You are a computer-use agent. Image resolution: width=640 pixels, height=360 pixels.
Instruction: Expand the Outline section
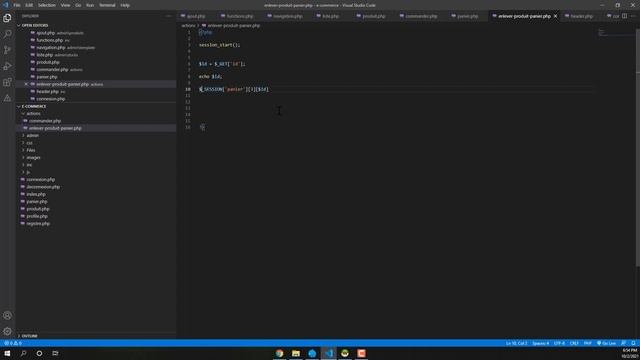29,336
